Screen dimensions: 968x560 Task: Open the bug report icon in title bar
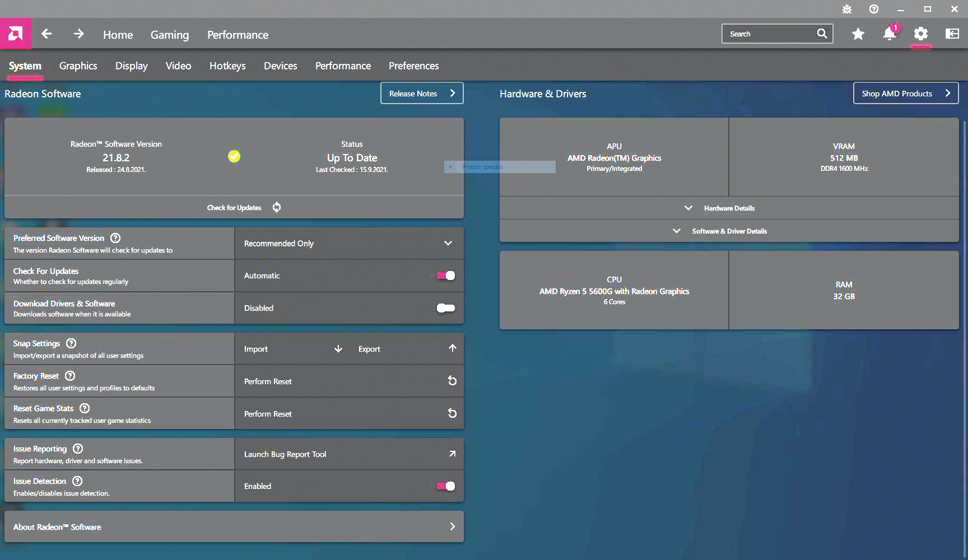(x=847, y=9)
